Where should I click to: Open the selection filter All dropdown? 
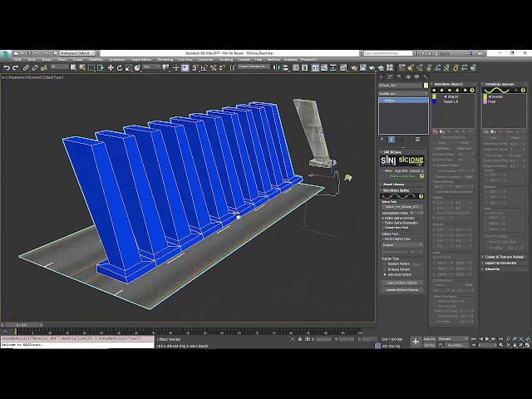pos(59,67)
